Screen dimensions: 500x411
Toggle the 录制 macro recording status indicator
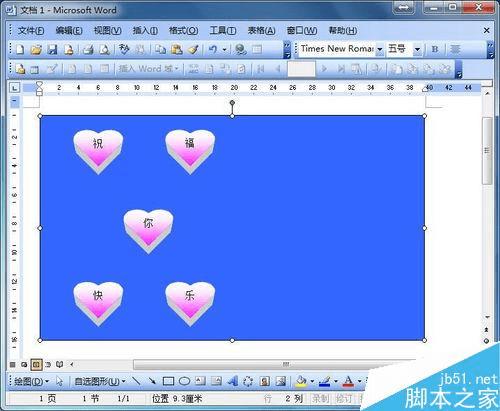(x=320, y=398)
